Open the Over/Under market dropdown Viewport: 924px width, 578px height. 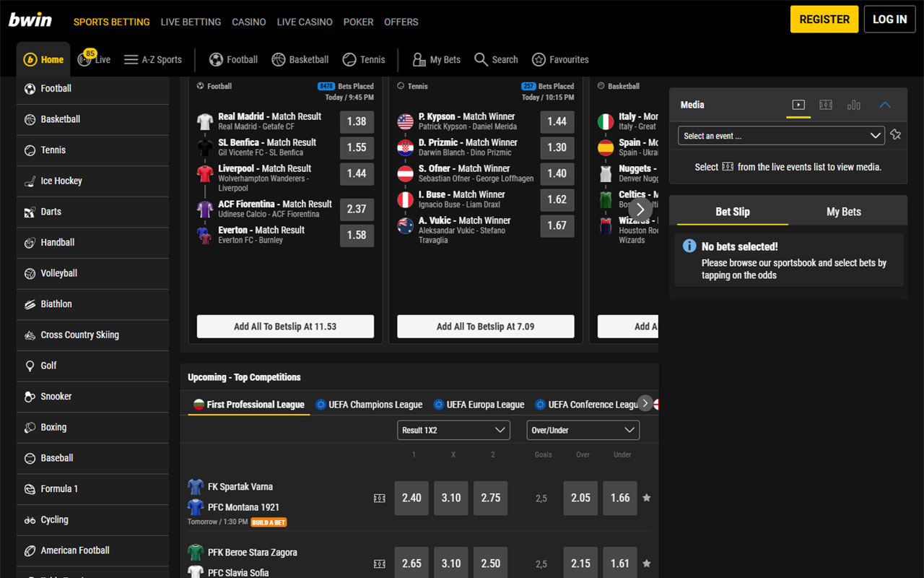[583, 430]
